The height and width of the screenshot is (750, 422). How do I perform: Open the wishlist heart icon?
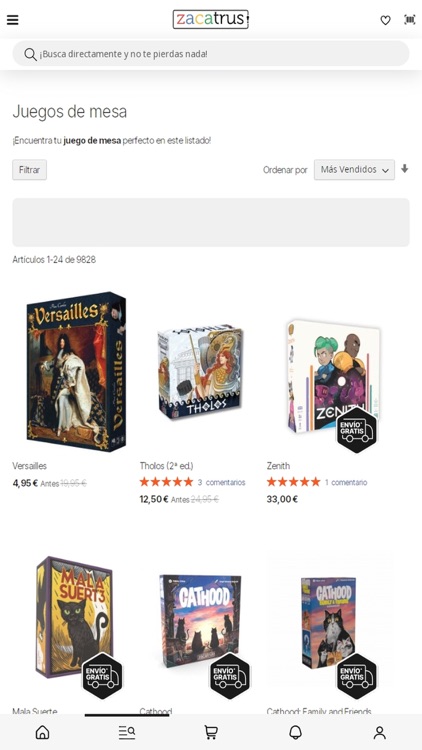point(385,20)
